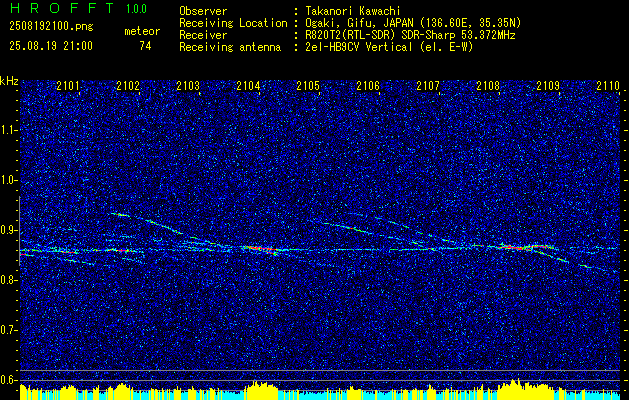629x400 pixels.
Task: Click the 2101 time marker
Action: point(68,86)
